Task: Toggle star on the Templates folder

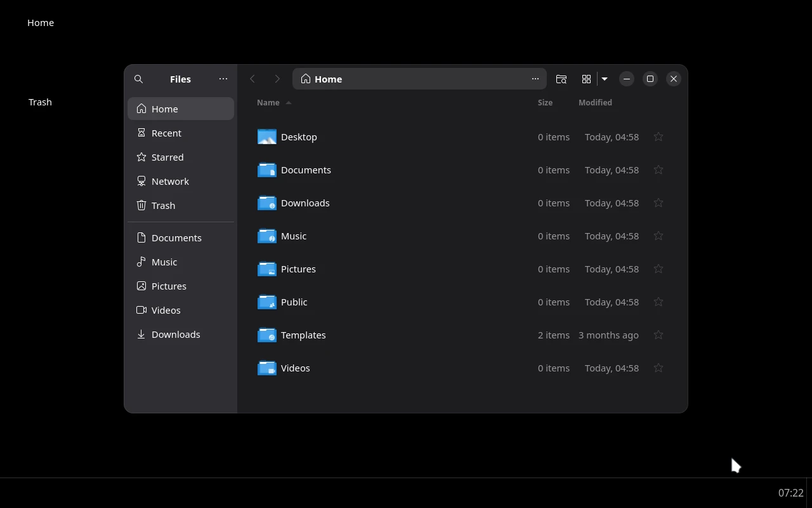Action: coord(658,335)
